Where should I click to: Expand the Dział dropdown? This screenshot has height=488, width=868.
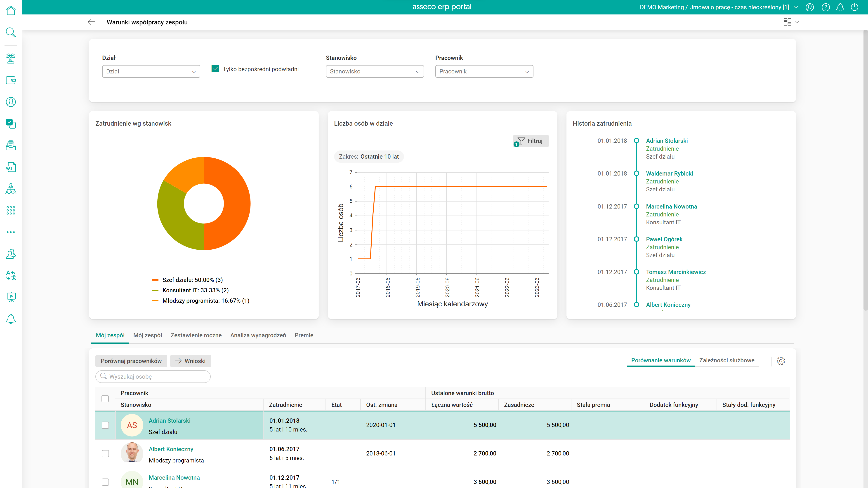click(151, 71)
